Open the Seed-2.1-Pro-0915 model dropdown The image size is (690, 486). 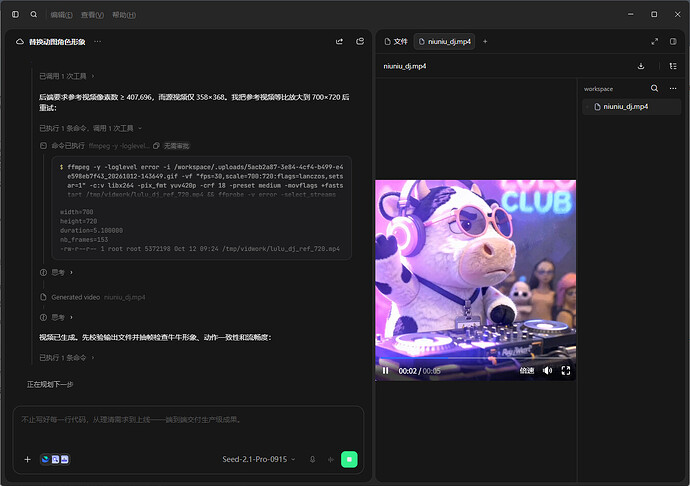click(x=259, y=459)
